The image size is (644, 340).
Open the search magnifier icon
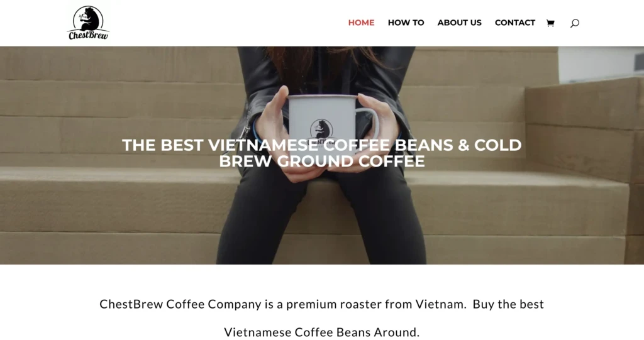coord(575,23)
